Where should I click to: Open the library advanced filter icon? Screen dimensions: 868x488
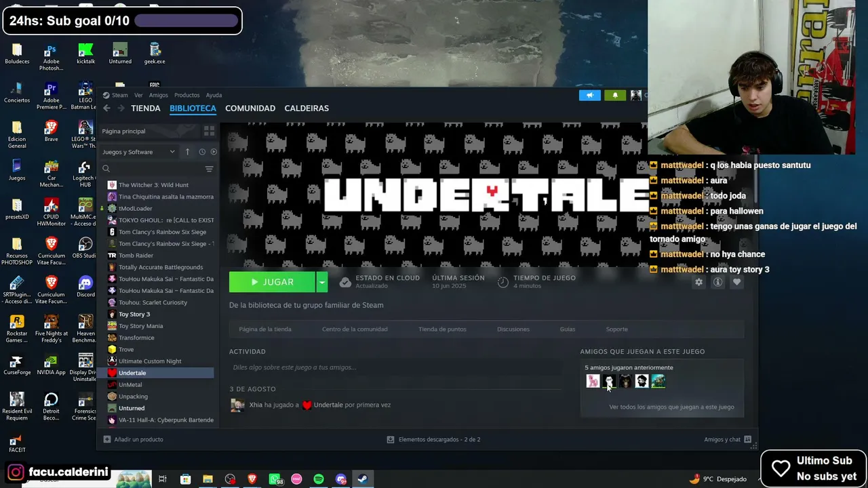(x=209, y=169)
